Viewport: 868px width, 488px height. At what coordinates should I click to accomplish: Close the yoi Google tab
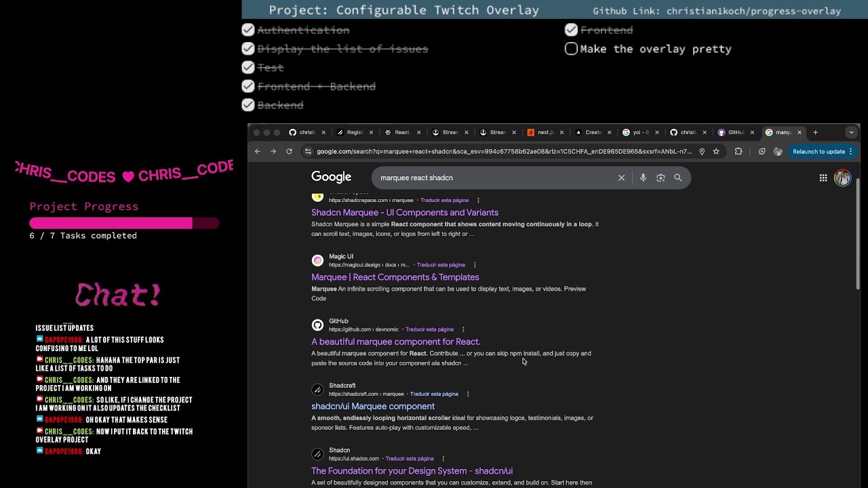(656, 132)
